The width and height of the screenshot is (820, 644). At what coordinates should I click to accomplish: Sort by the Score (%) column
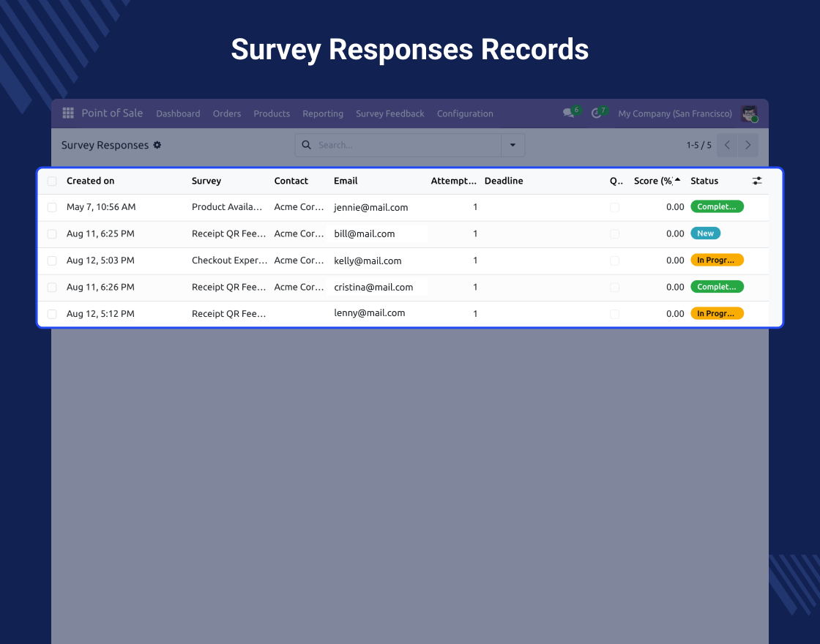click(657, 181)
